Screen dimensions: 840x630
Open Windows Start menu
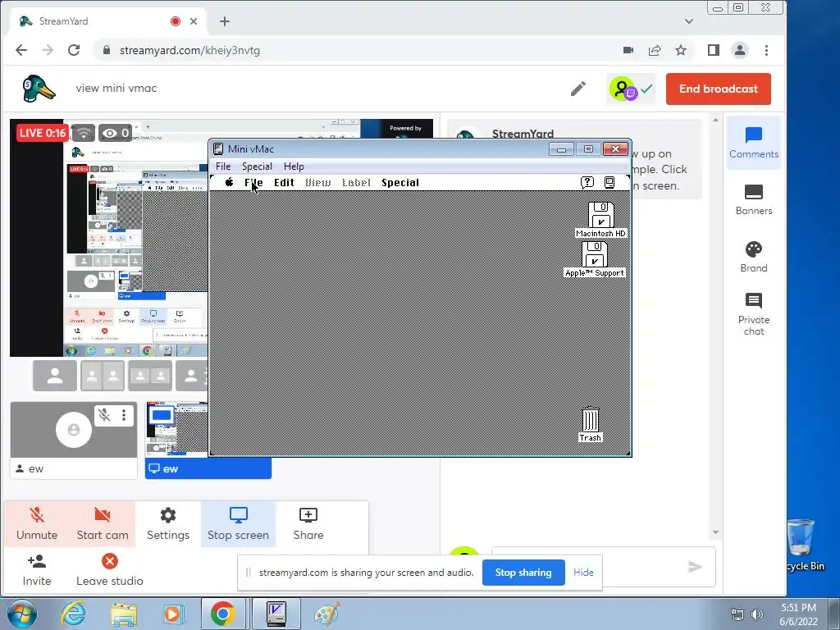[x=22, y=614]
